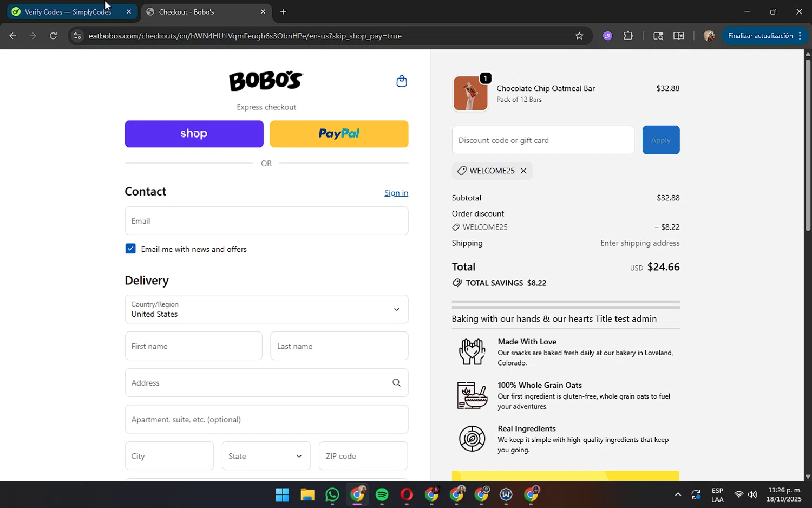Screen dimensions: 812x508
Task: Open the clock and date panel
Action: pos(784,494)
